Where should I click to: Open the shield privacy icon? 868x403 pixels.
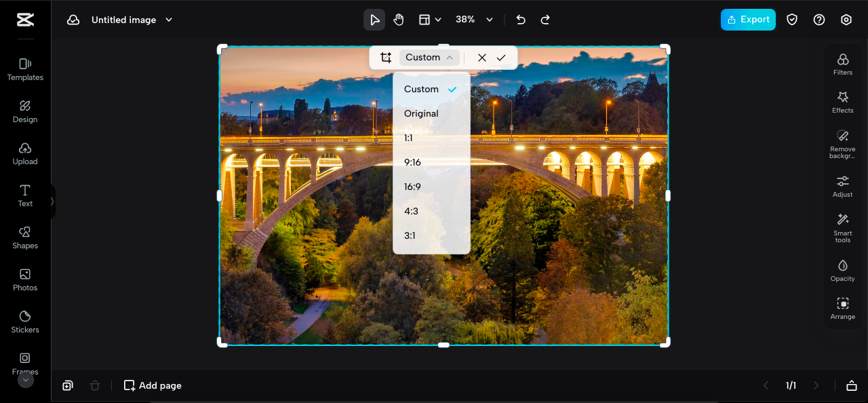click(x=792, y=20)
